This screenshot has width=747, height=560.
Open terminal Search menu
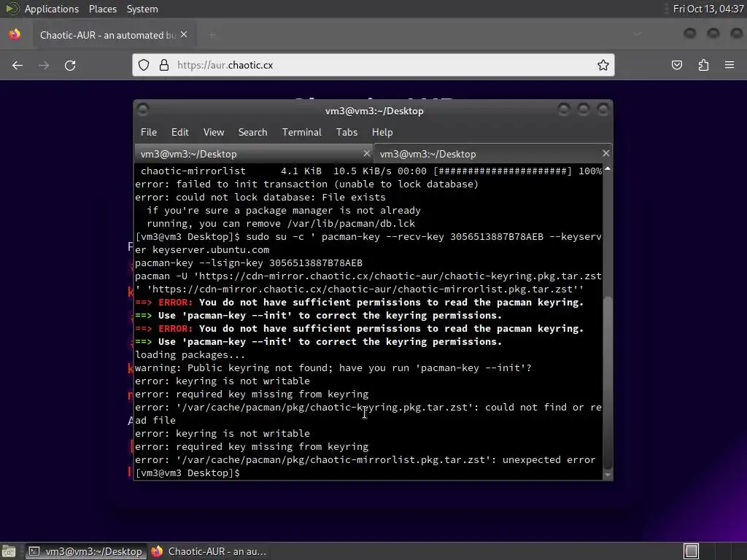tap(252, 133)
